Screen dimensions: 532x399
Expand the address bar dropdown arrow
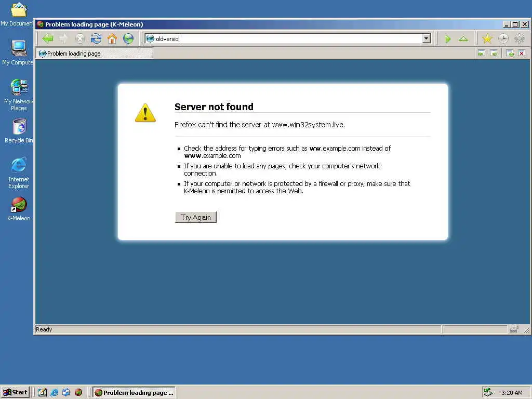(x=427, y=38)
